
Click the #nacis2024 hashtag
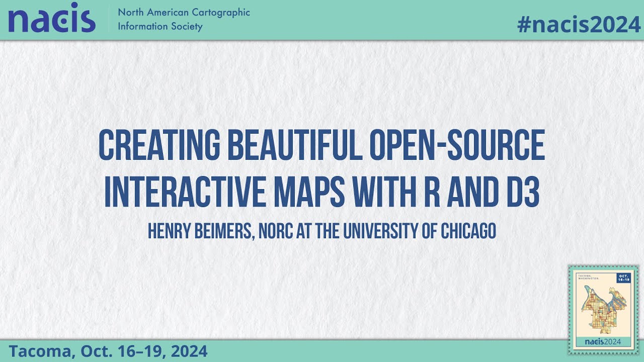coord(579,25)
